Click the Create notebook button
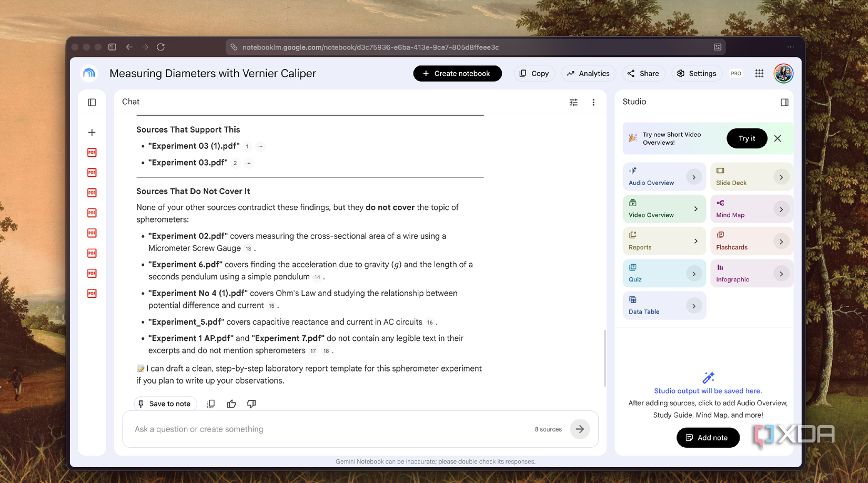Screen dimensions: 868x483 point(457,74)
